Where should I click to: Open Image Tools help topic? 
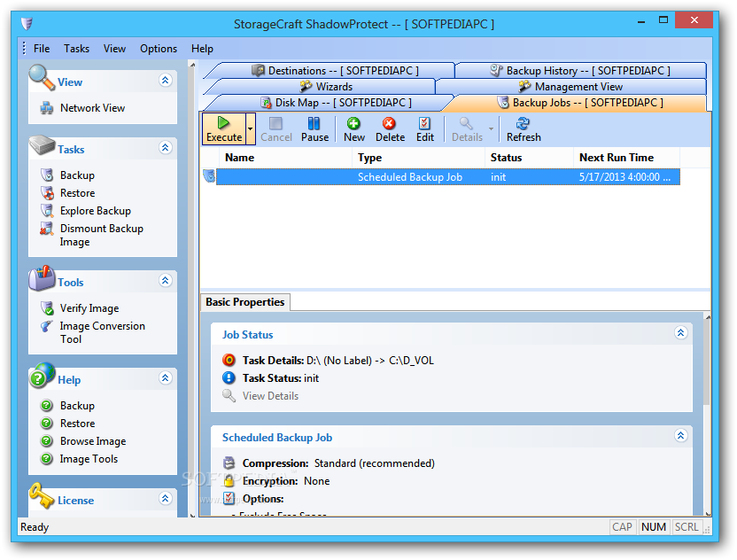89,459
